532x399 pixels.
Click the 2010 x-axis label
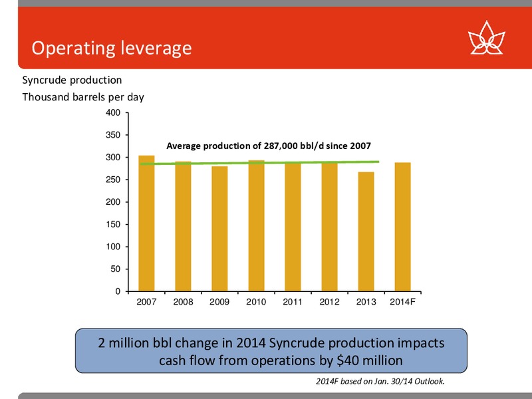(x=256, y=302)
